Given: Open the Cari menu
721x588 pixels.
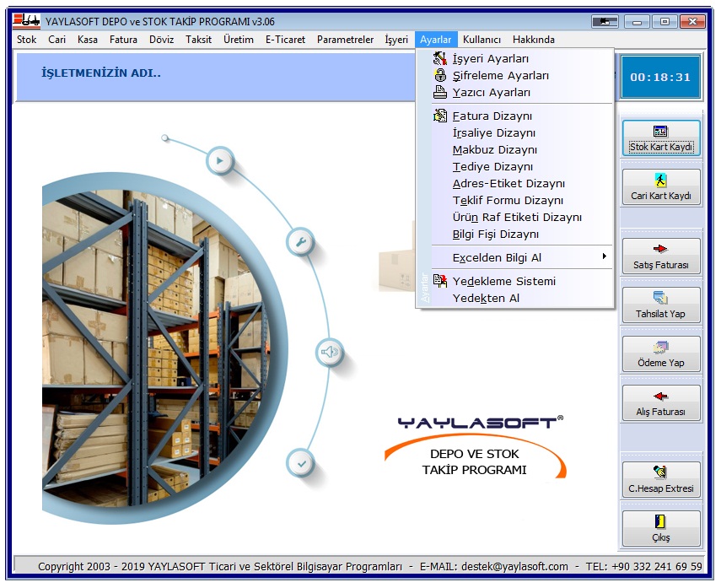Looking at the screenshot, I should [x=57, y=40].
